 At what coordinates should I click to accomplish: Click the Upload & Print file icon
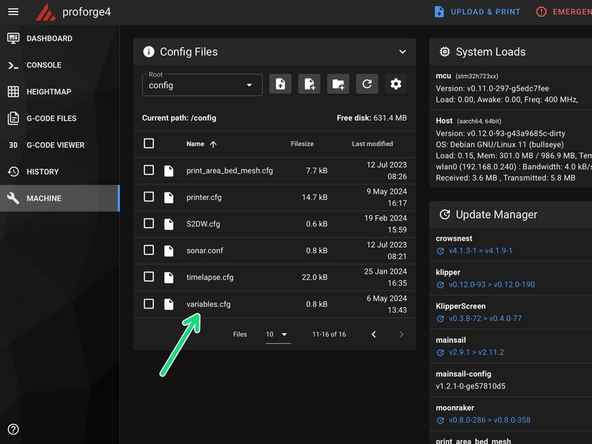(439, 12)
